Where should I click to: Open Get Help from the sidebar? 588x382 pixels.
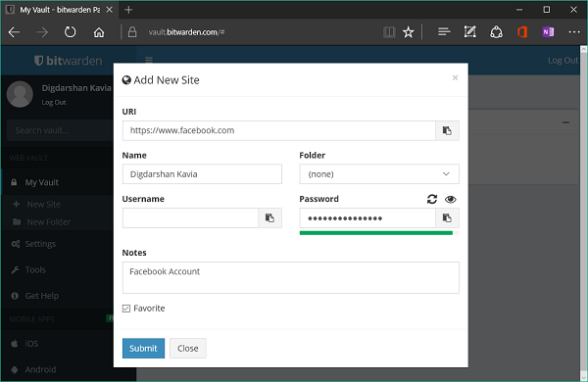pyautogui.click(x=41, y=296)
